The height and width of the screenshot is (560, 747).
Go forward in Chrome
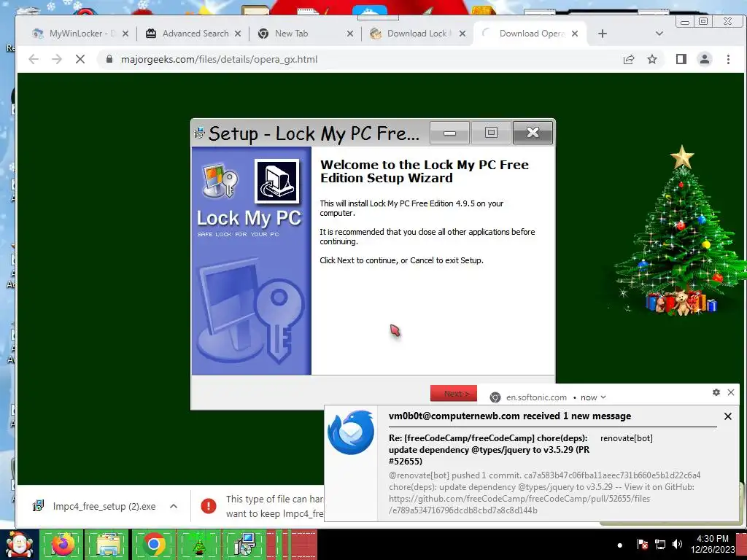point(57,59)
